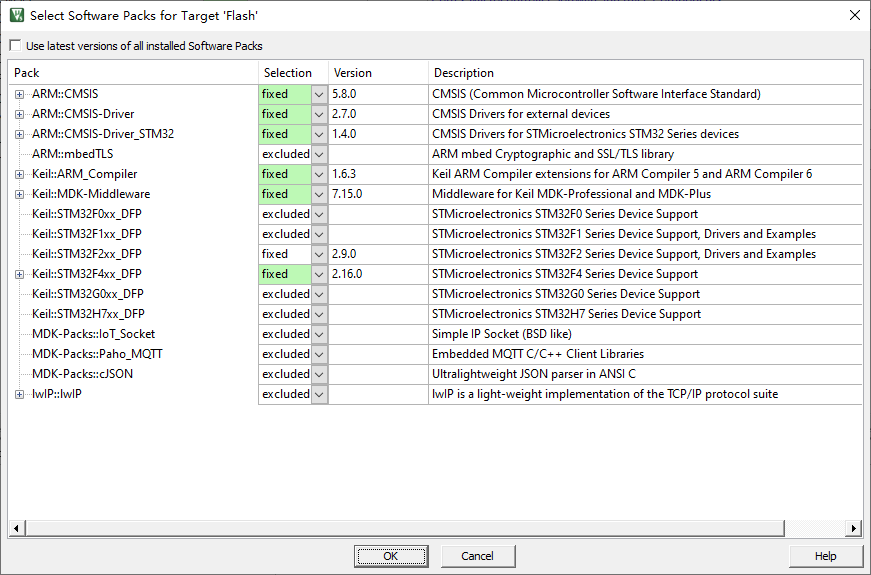Click the horizontal scrollbar left arrow
Screen dimensions: 871x575
pos(16,528)
